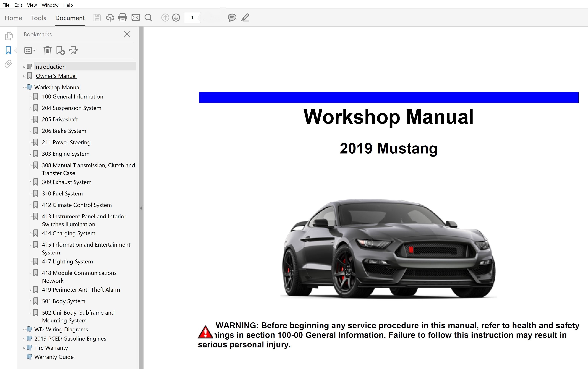The width and height of the screenshot is (588, 369).
Task: Expand the WD-Wiring Diagrams bookmark
Action: coord(24,329)
